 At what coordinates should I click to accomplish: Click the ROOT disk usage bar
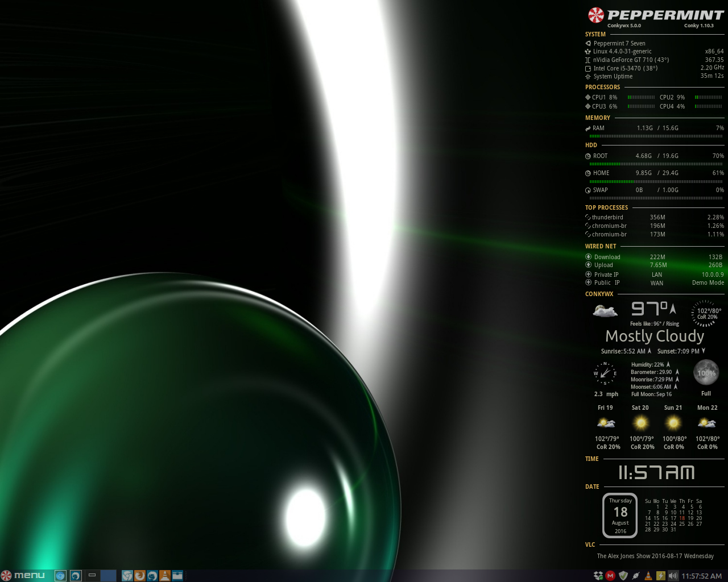coord(656,164)
